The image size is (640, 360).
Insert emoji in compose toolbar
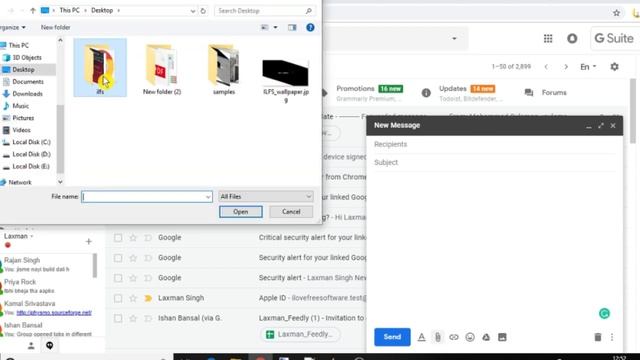pos(470,337)
